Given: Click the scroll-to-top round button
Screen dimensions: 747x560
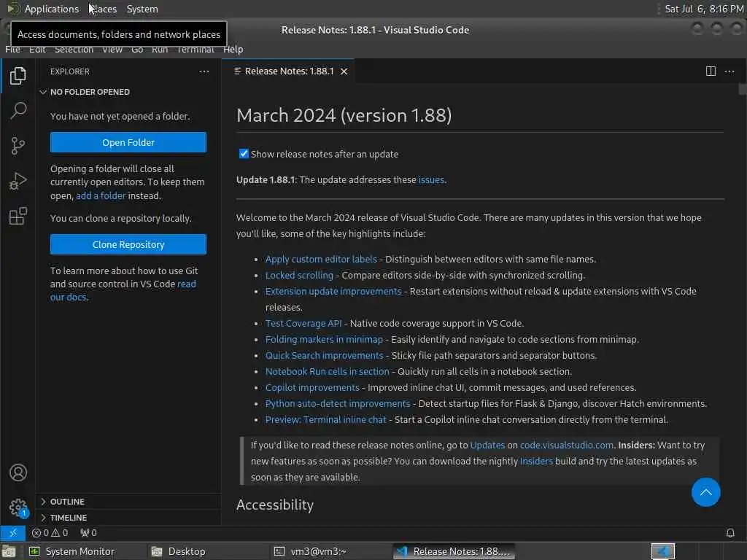Looking at the screenshot, I should point(705,492).
